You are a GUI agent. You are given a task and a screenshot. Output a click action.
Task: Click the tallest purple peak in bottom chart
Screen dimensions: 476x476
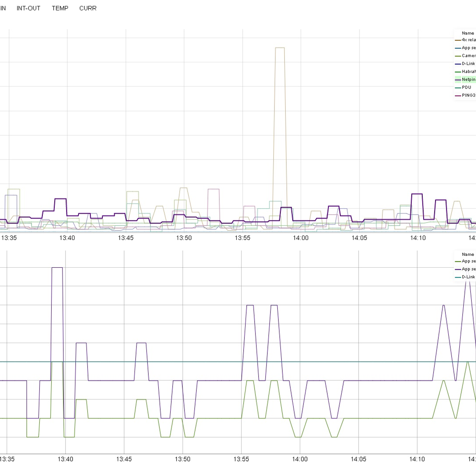[57, 268]
